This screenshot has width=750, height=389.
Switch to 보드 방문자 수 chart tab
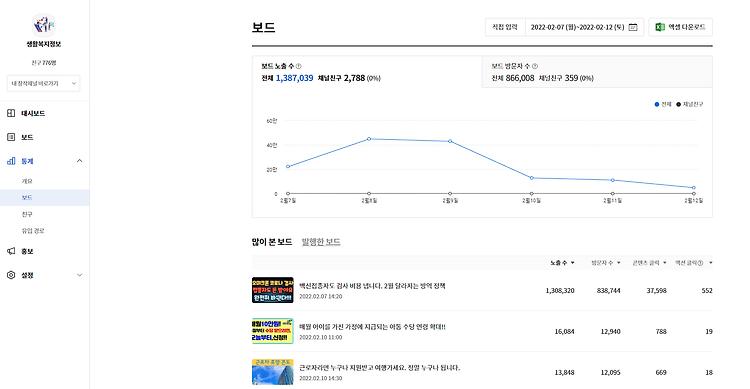[597, 72]
